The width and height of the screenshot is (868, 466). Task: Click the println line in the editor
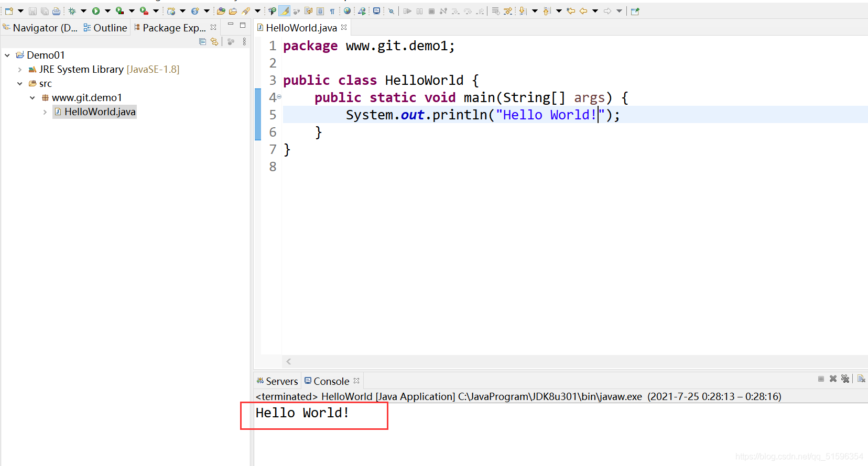coord(482,115)
